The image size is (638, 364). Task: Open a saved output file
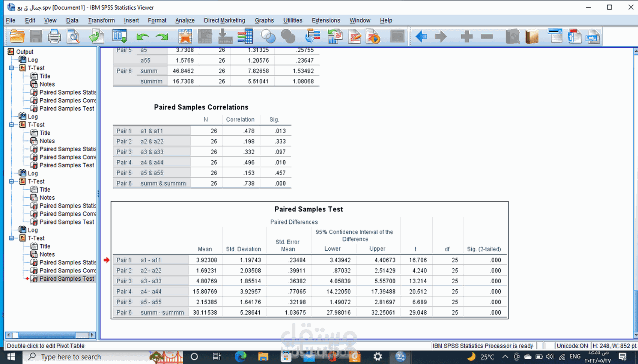(x=17, y=36)
